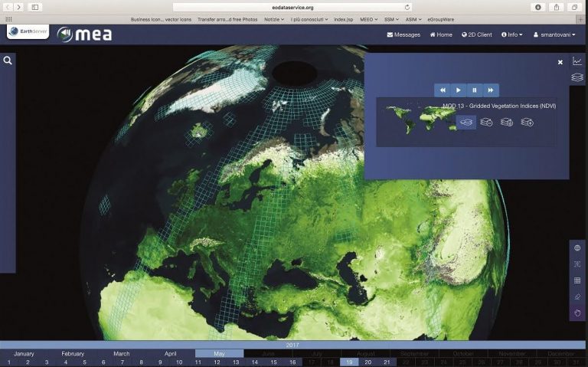Select day 20 on the timeline

[x=367, y=362]
